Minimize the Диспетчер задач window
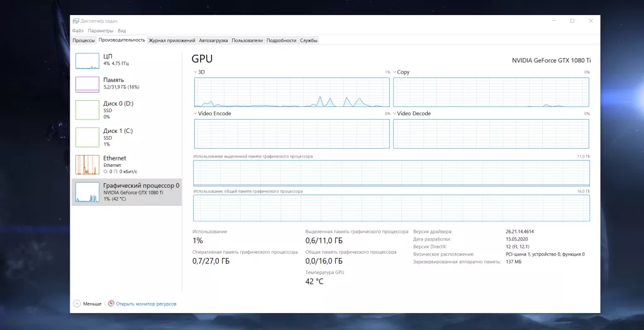This screenshot has height=330, width=644. coord(553,21)
